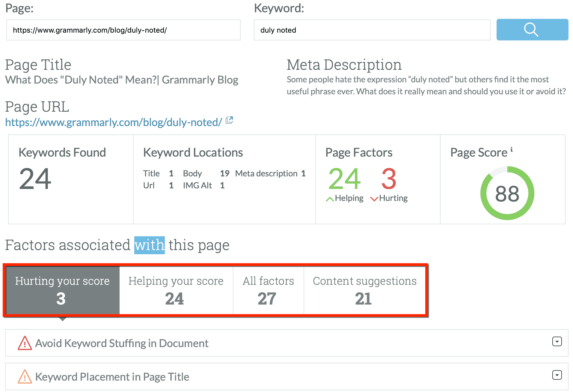Click the orange warning icon beside Keyword Placement
This screenshot has height=392, width=573.
(x=25, y=377)
